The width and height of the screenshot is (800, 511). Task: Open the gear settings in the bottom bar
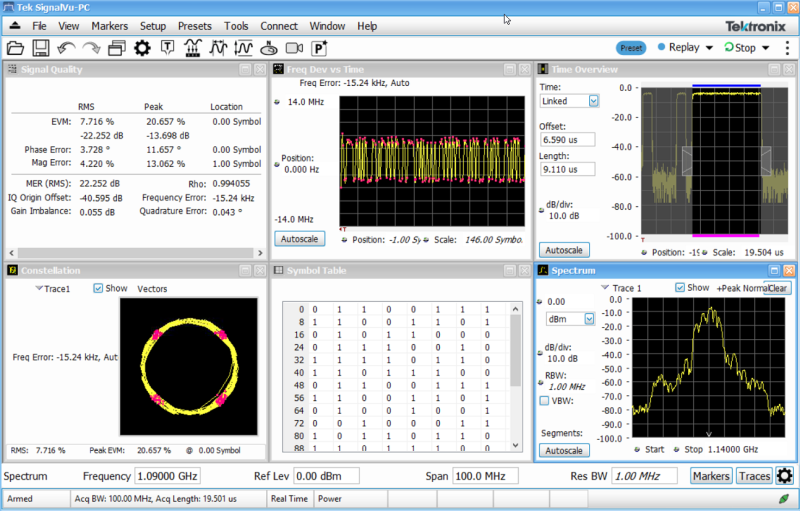click(x=785, y=476)
